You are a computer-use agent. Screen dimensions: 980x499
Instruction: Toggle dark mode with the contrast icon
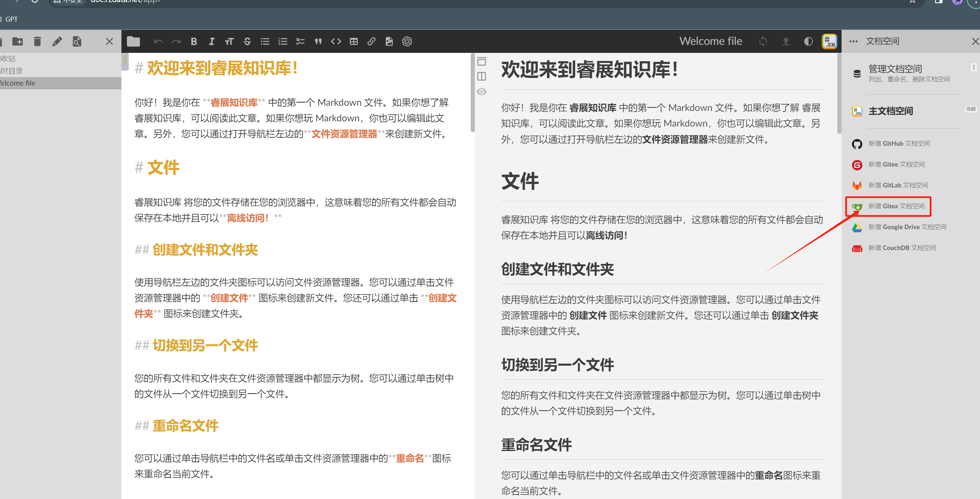[x=808, y=41]
